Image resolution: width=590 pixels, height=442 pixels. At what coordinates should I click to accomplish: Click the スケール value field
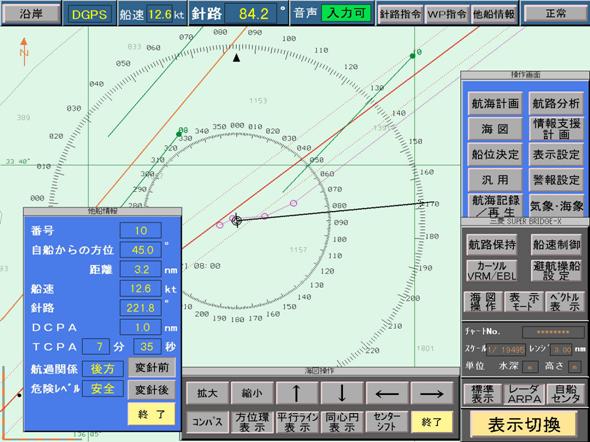tap(506, 349)
